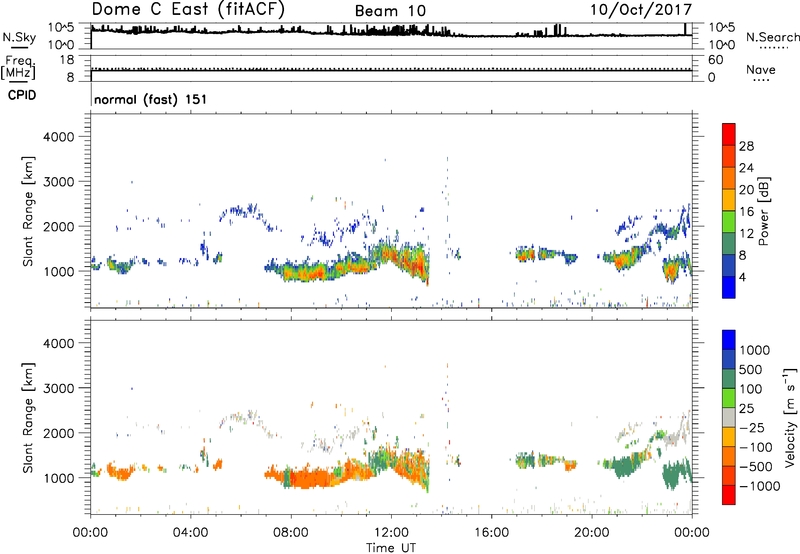Click the 1000 km tick on power panel
The width and height of the screenshot is (800, 554).
click(x=59, y=271)
